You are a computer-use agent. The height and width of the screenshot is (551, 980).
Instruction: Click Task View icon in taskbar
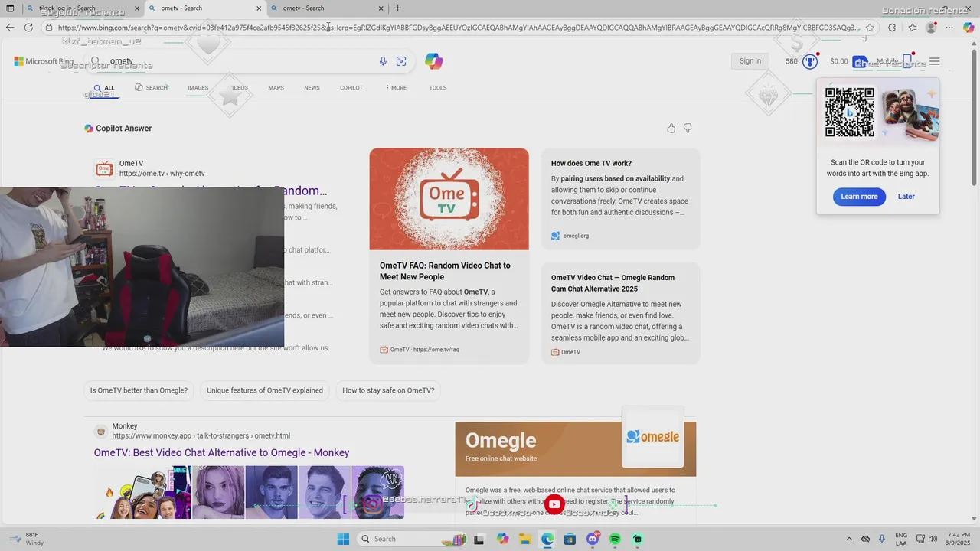click(479, 539)
